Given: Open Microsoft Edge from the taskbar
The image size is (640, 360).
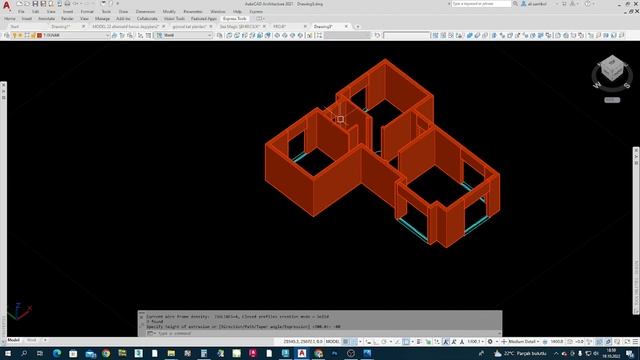Looking at the screenshot, I should click(x=57, y=353).
